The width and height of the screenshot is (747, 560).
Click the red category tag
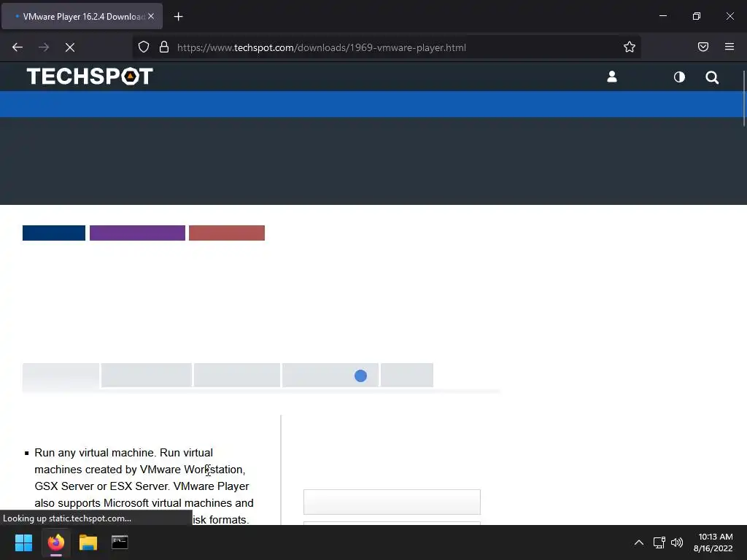(227, 233)
